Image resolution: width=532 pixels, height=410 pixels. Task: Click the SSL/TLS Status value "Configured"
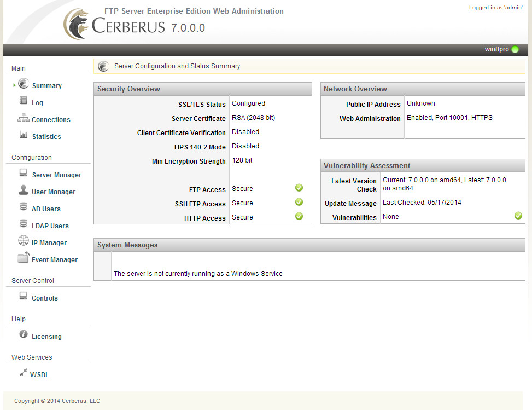tap(249, 103)
